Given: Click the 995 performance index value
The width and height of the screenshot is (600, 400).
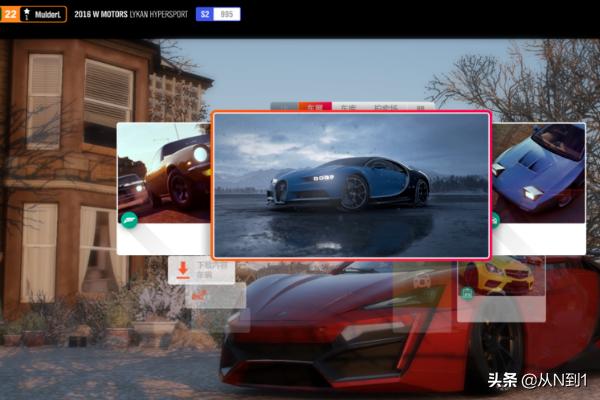Looking at the screenshot, I should point(227,14).
